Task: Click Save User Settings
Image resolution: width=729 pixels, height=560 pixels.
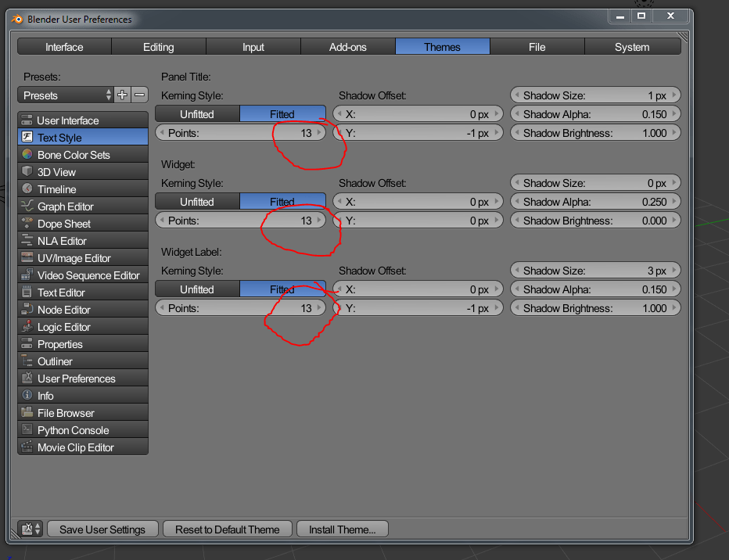Action: 102,529
